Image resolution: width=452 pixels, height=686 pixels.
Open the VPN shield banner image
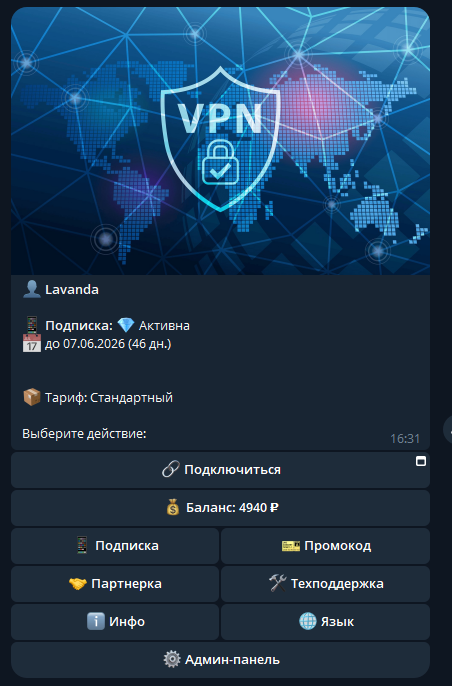(x=220, y=141)
